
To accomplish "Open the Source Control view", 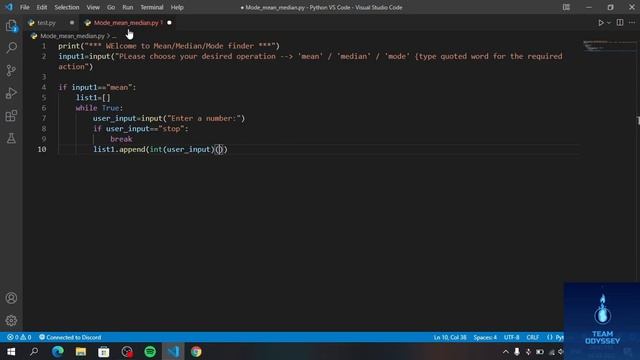I will click(11, 70).
